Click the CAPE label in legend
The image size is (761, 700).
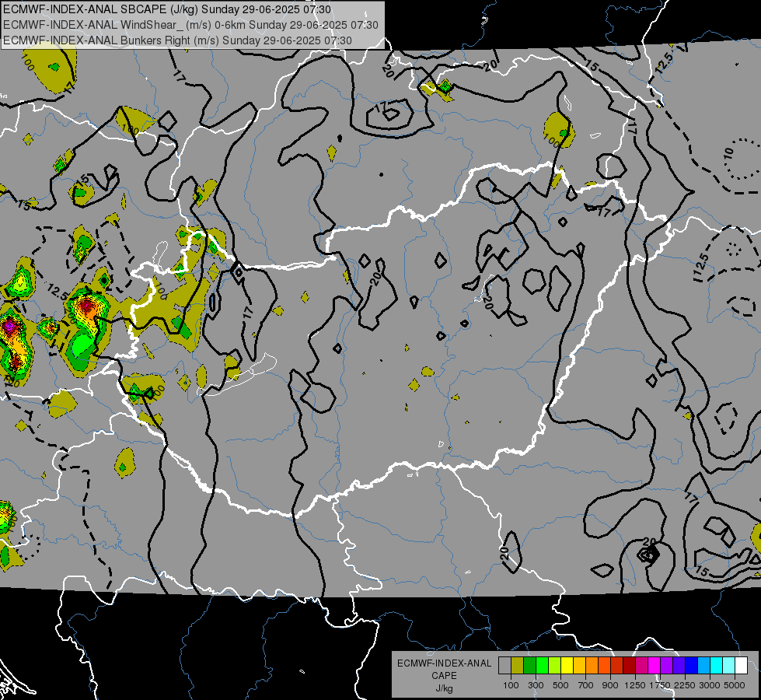pyautogui.click(x=444, y=676)
